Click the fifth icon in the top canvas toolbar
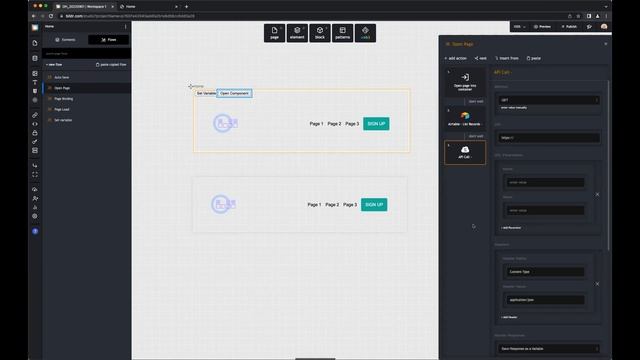The width and height of the screenshot is (640, 360). [365, 33]
